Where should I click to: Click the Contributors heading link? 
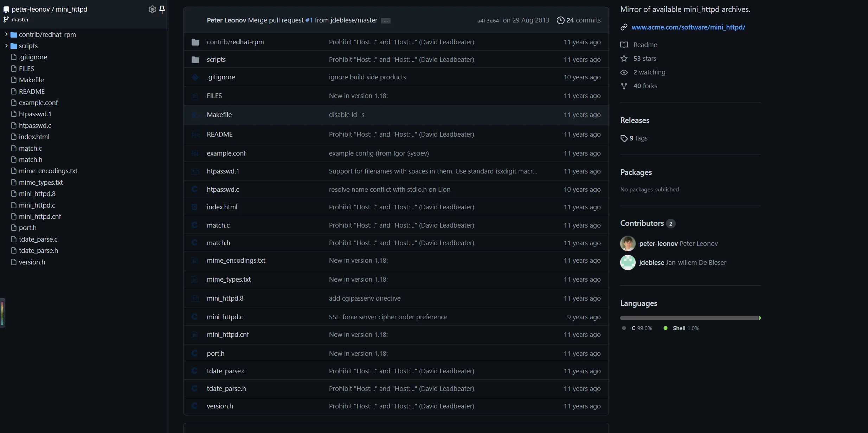[x=642, y=223]
